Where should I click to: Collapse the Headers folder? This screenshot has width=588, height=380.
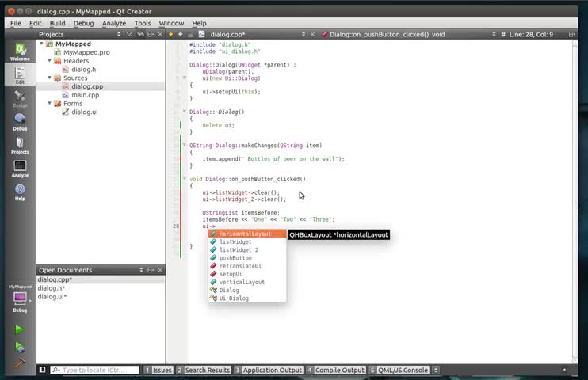49,61
